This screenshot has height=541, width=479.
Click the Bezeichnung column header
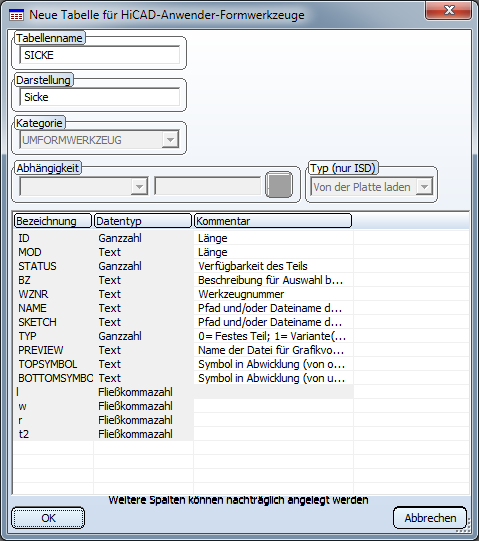(x=53, y=221)
